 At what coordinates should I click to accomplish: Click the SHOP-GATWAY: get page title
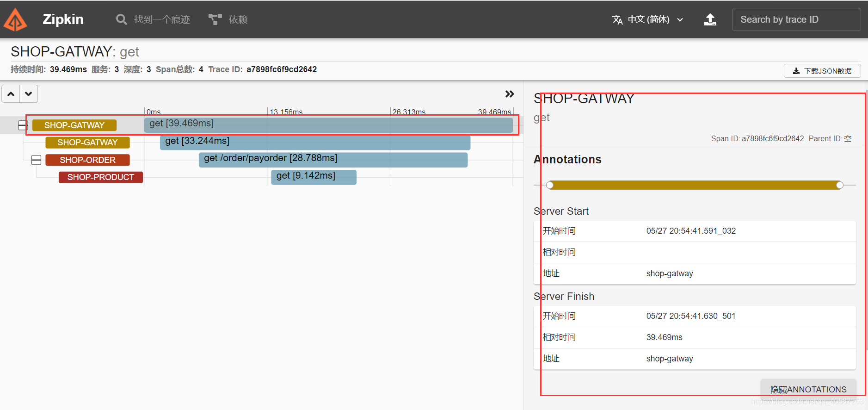75,51
